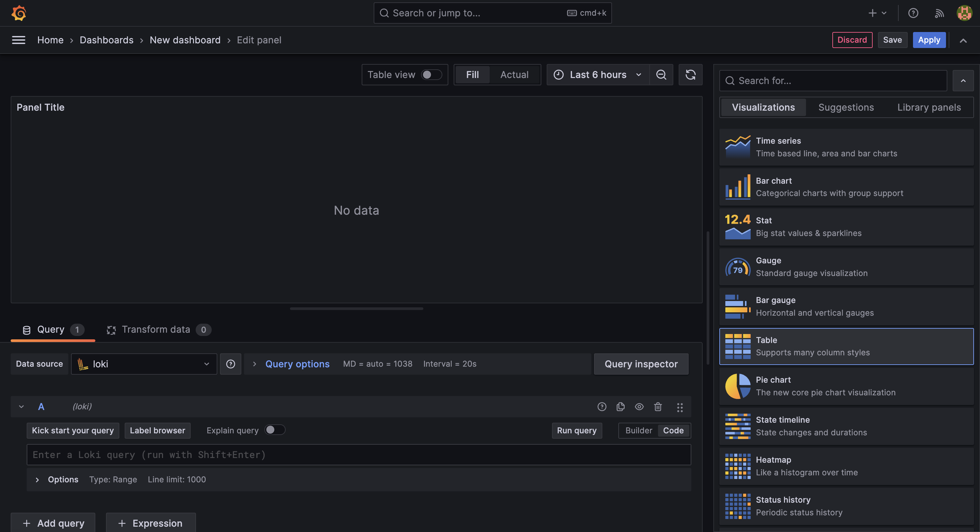980x532 pixels.
Task: Collapse query A row chevron
Action: (21, 407)
